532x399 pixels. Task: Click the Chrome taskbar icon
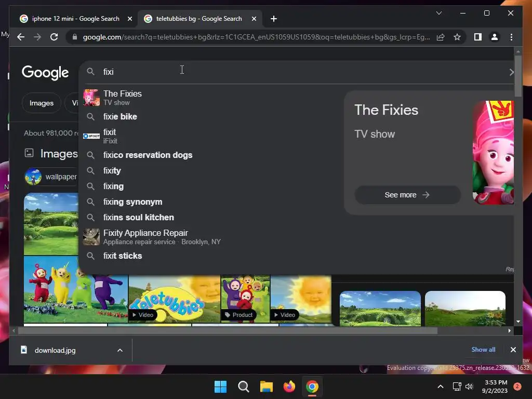pyautogui.click(x=312, y=387)
